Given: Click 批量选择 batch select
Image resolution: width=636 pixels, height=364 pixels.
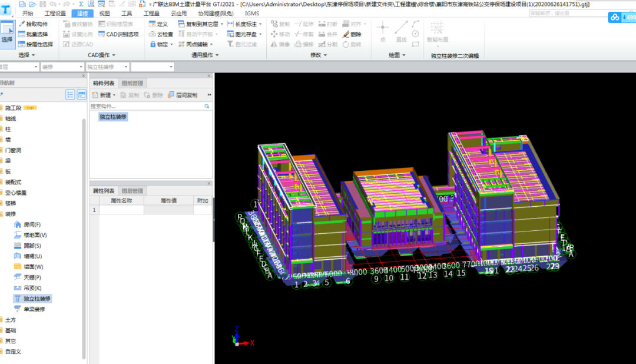Looking at the screenshot, I should 33,34.
